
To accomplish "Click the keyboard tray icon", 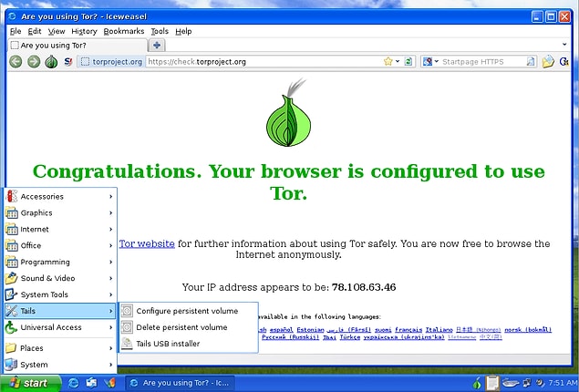I will (511, 383).
